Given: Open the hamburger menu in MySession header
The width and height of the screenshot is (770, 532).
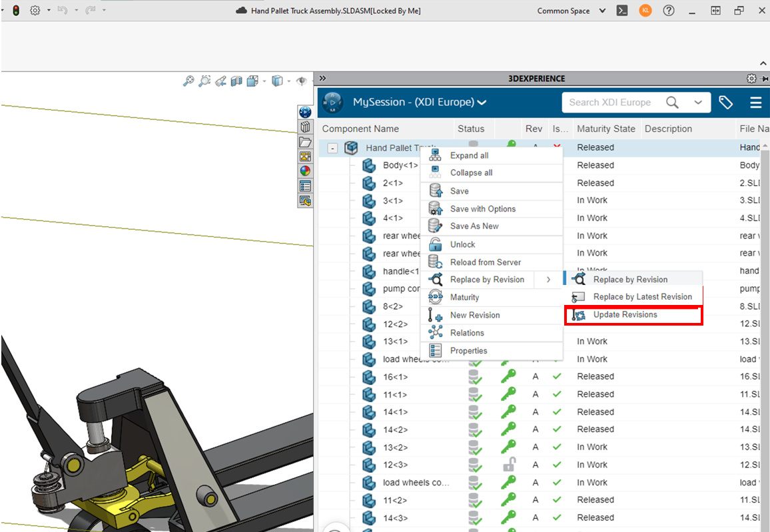Looking at the screenshot, I should (755, 103).
